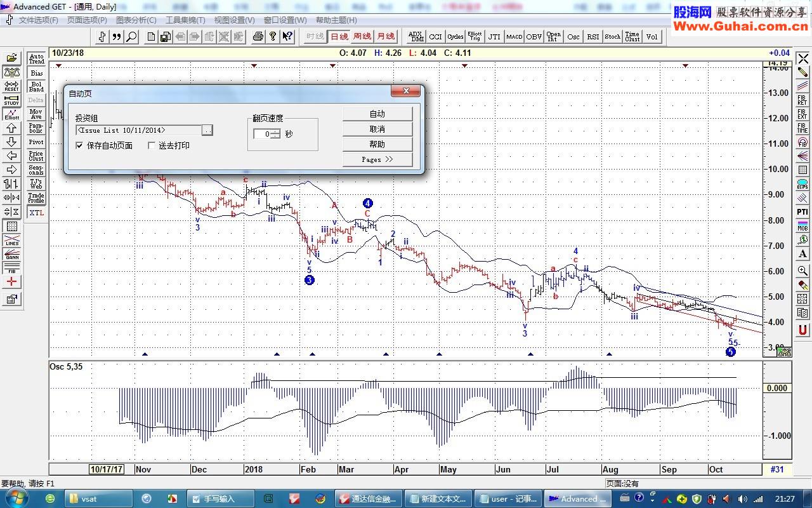Click the 自动 button in dialog
This screenshot has width=812, height=508.
point(377,114)
